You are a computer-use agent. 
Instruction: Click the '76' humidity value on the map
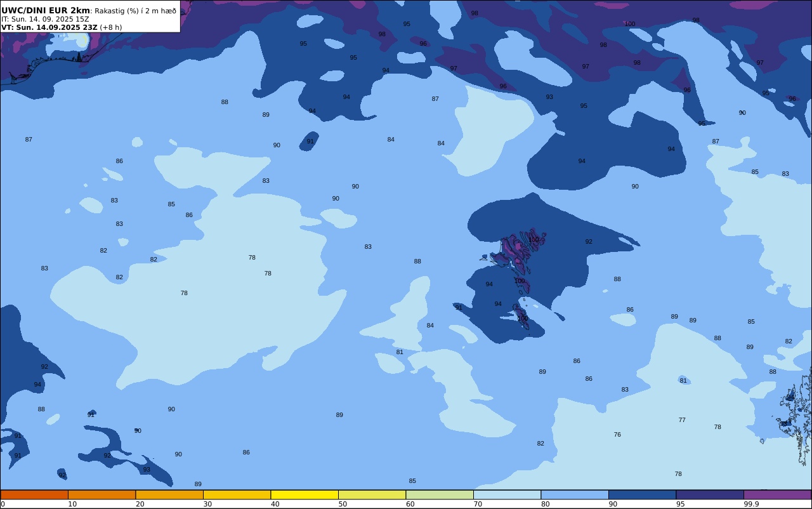click(617, 435)
